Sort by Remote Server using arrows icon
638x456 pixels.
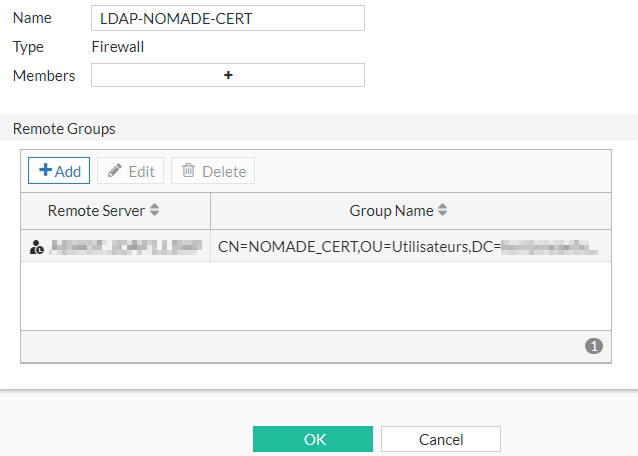155,211
